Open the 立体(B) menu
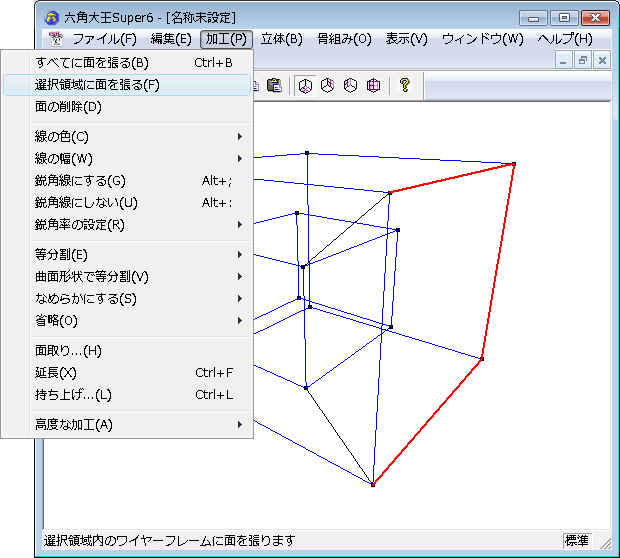 [x=282, y=39]
